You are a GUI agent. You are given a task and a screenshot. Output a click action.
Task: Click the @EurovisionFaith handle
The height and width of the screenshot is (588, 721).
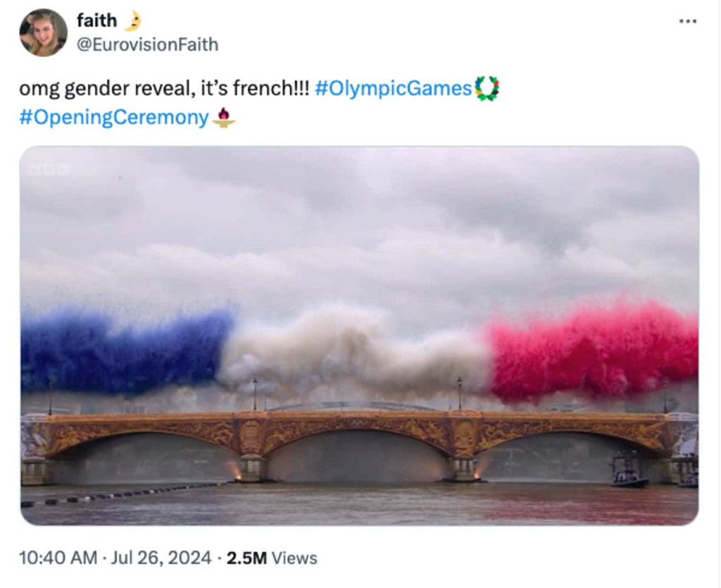[147, 44]
